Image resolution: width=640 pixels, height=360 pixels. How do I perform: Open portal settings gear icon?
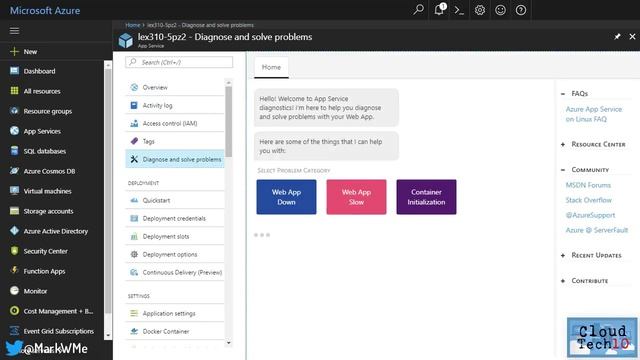tap(480, 10)
